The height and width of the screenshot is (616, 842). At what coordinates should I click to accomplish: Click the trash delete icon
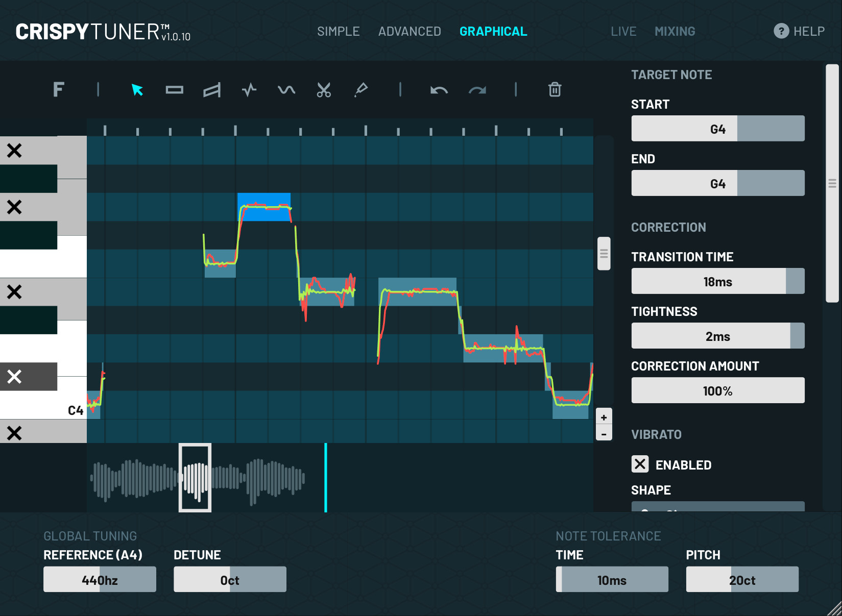[555, 90]
